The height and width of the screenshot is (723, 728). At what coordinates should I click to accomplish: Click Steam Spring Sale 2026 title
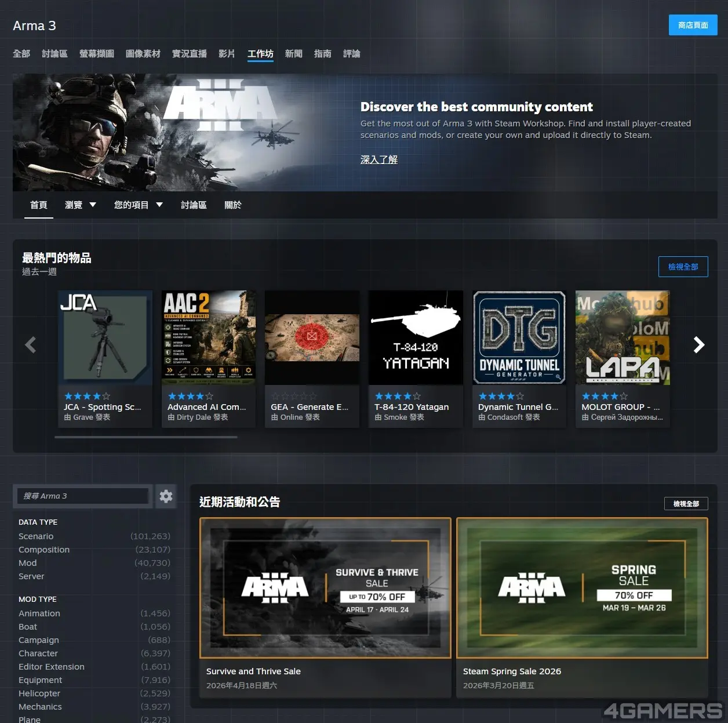(x=512, y=671)
